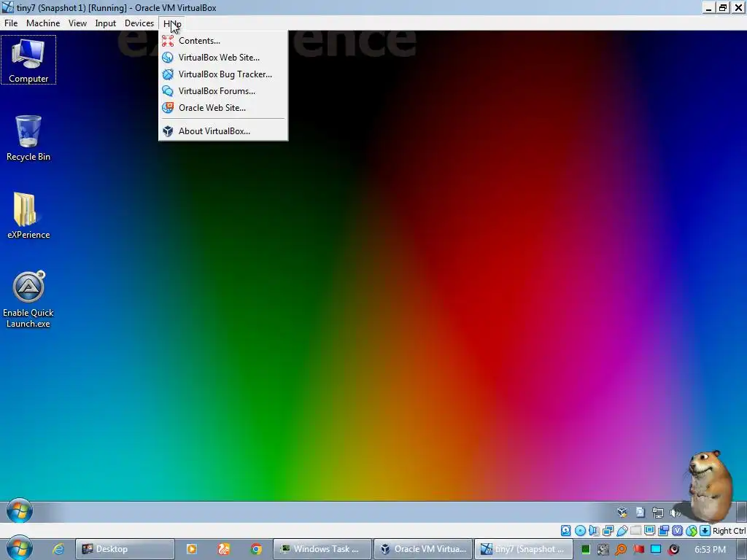The height and width of the screenshot is (560, 747).
Task: Switch to Windows Task Manager taskbar button
Action: pos(322,549)
